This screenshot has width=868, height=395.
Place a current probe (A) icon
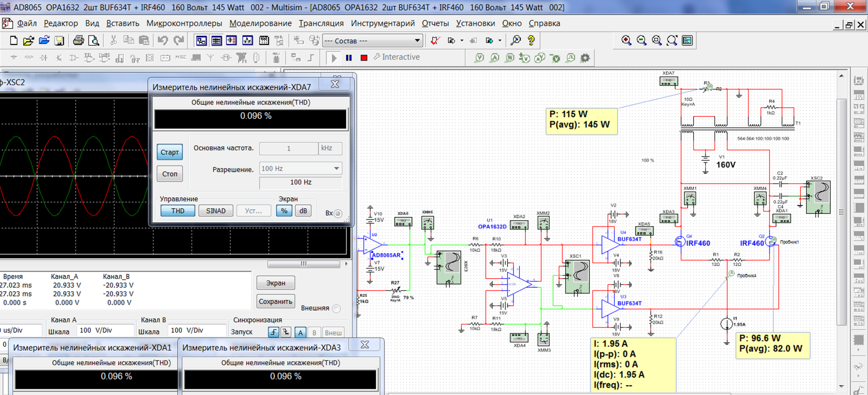point(495,58)
